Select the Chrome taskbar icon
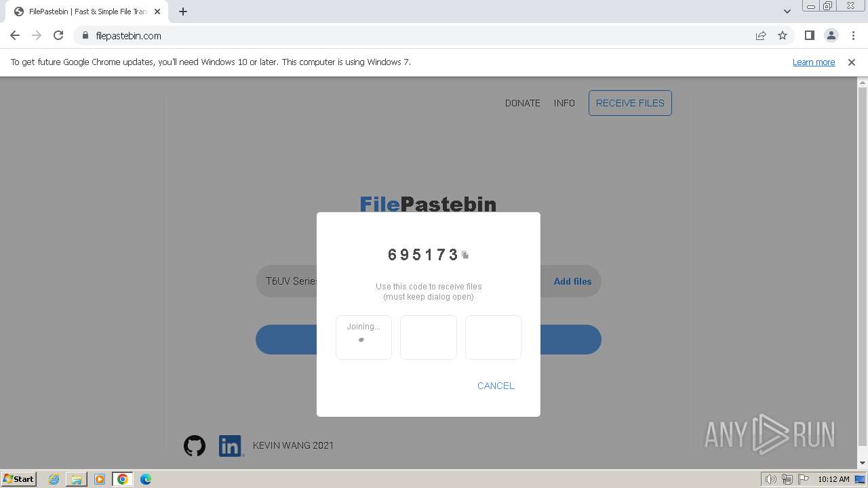 pos(123,479)
